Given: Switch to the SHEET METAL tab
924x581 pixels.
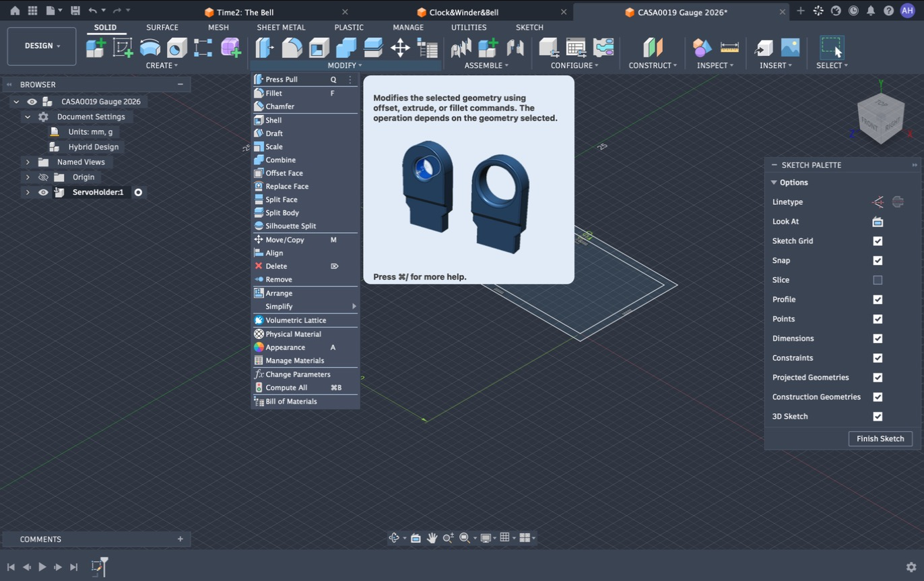Looking at the screenshot, I should point(281,28).
